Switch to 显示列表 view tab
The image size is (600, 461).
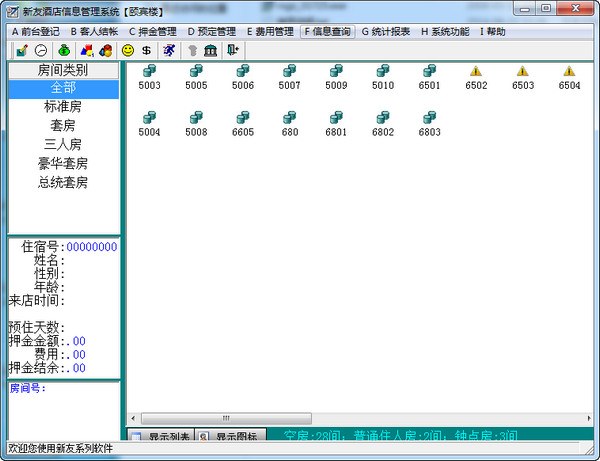161,437
